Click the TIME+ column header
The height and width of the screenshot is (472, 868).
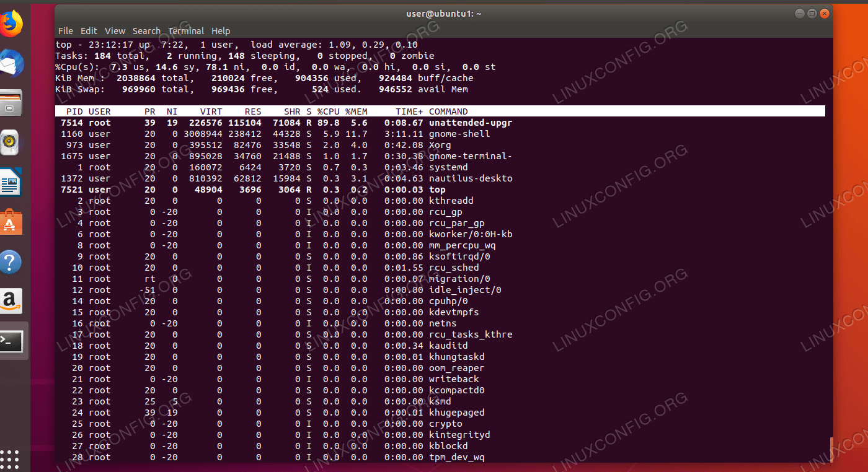[409, 111]
